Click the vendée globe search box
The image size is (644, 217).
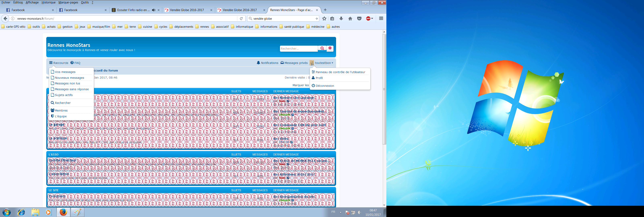(x=283, y=18)
